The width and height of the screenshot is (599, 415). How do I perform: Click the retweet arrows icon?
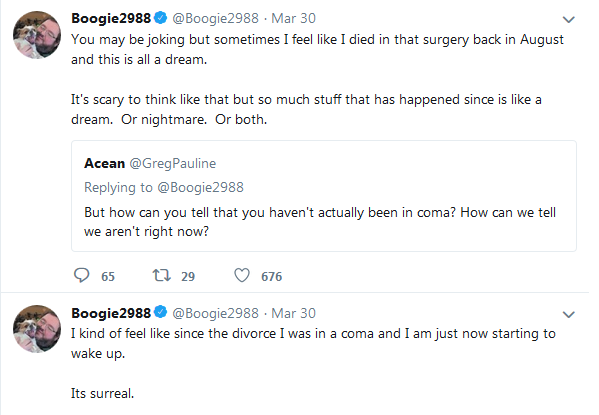point(162,276)
